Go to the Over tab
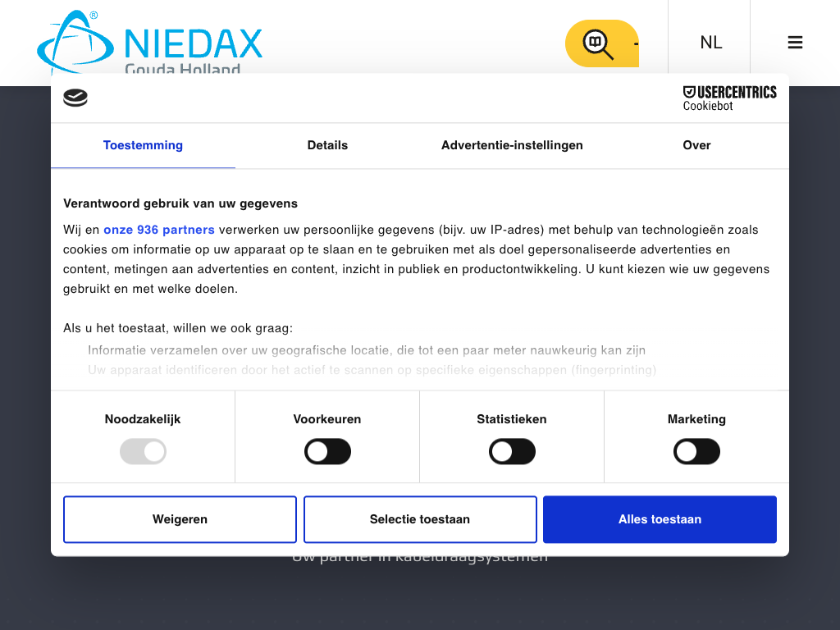This screenshot has width=840, height=630. 696,145
